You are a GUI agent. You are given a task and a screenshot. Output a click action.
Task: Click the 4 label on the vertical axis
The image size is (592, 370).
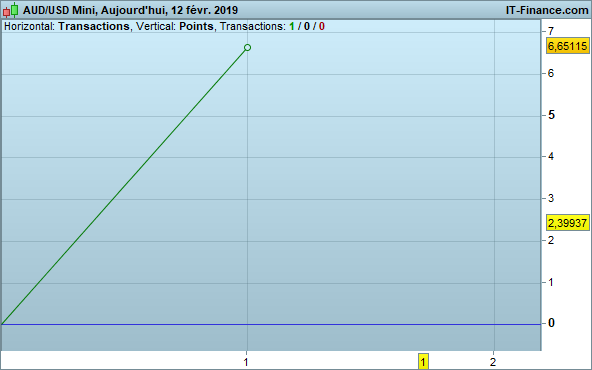point(551,156)
